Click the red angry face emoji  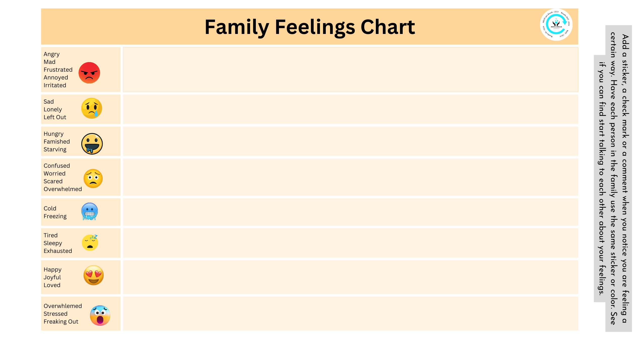pyautogui.click(x=89, y=73)
